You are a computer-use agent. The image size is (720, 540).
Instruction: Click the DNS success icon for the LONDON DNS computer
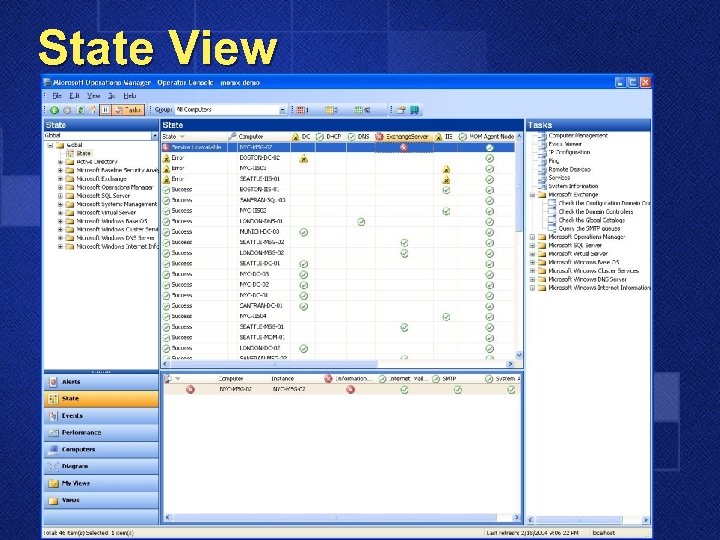[361, 222]
